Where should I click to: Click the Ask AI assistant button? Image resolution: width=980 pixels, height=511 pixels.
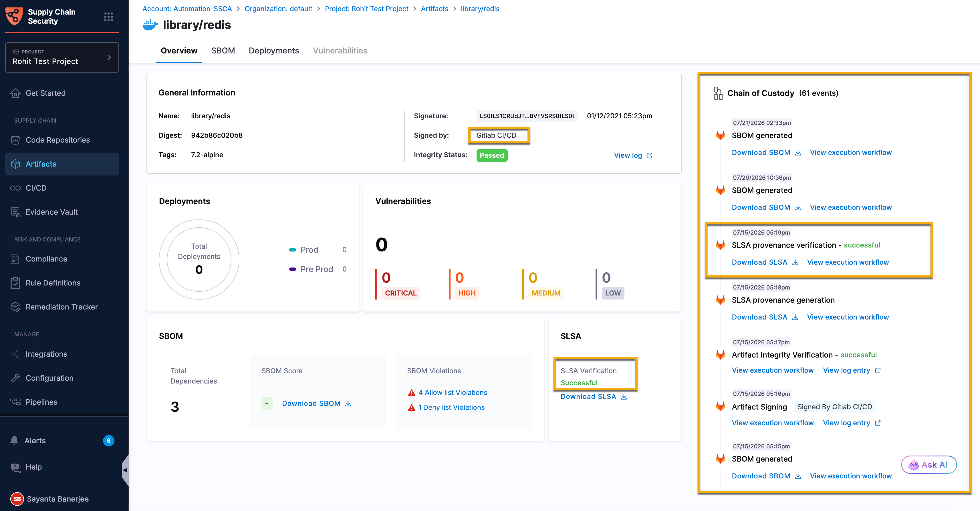click(929, 465)
